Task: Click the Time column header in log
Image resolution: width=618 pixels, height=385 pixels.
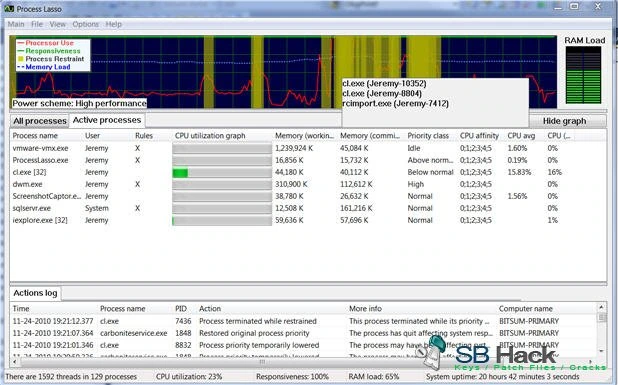Action: 21,309
